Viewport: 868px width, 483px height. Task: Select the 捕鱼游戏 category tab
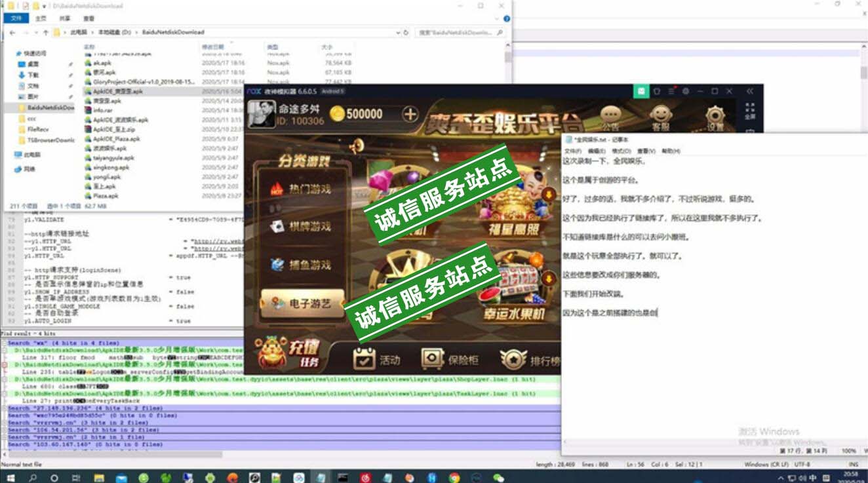point(302,265)
